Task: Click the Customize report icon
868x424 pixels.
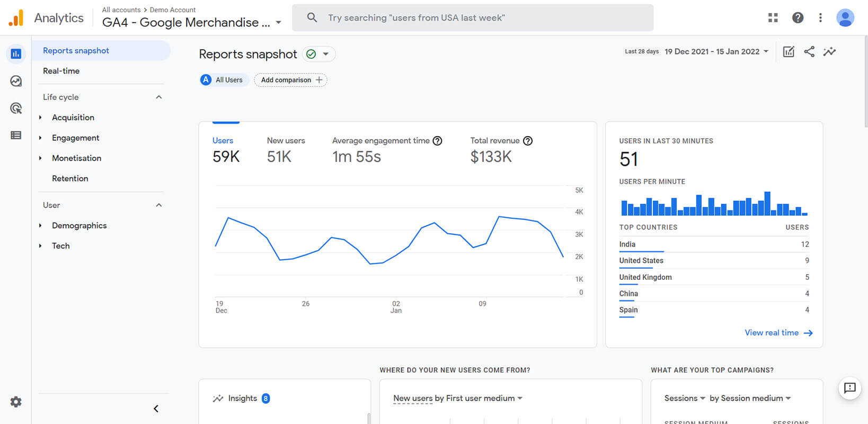Action: [789, 51]
